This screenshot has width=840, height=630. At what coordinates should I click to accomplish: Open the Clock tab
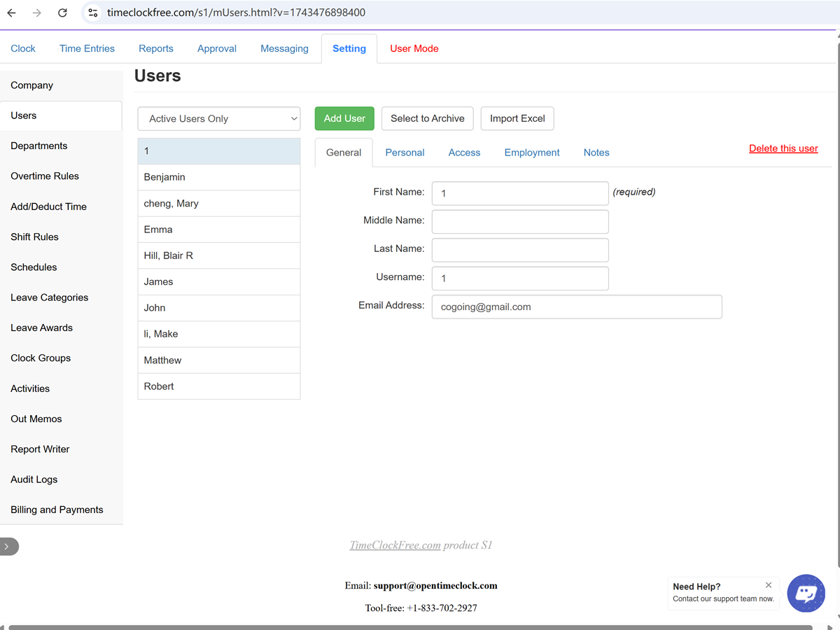[23, 48]
